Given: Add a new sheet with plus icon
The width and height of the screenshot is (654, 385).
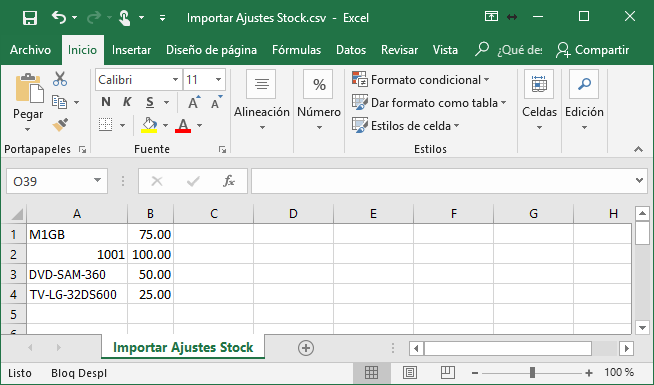Looking at the screenshot, I should coord(306,348).
